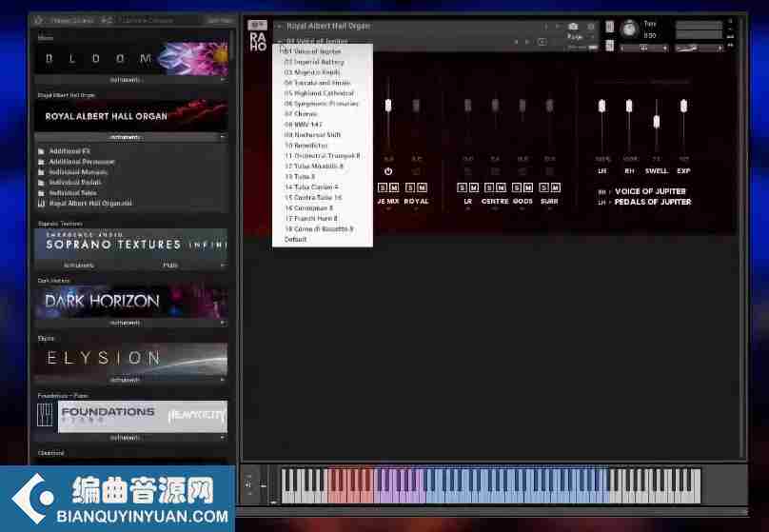Click Elysion Instruments button
This screenshot has height=532, width=769.
[x=125, y=380]
